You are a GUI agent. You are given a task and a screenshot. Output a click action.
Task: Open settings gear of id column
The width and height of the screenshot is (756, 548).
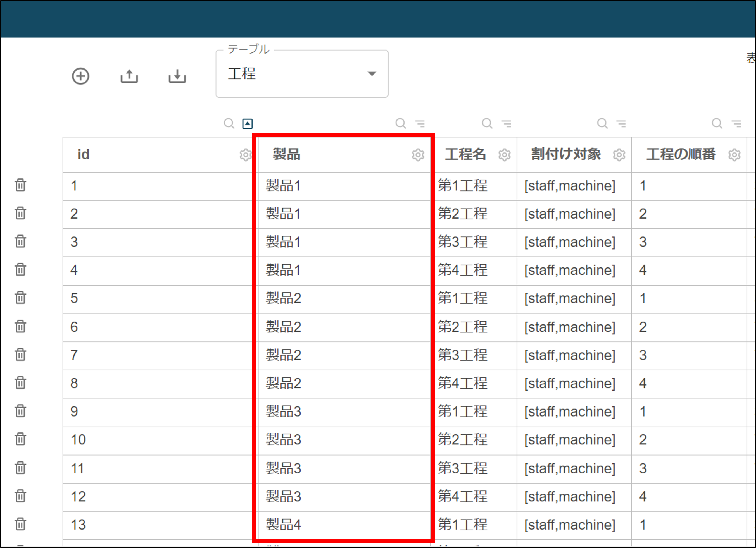click(246, 155)
